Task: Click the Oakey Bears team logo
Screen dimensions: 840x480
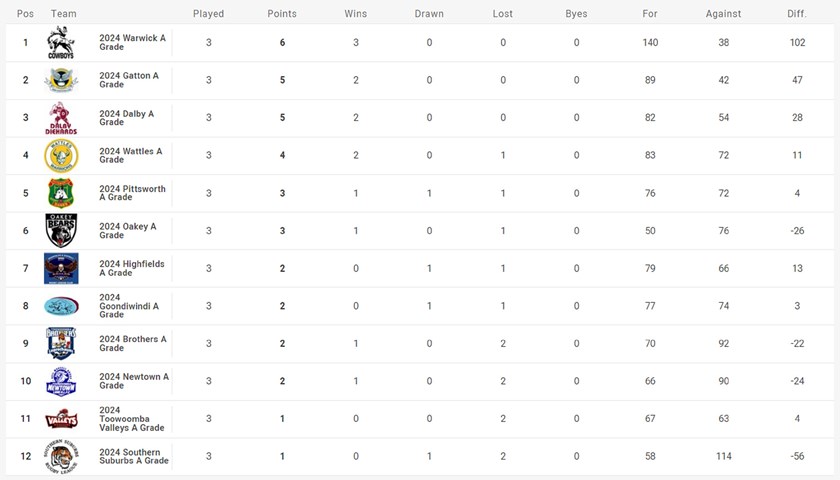Action: 61,230
